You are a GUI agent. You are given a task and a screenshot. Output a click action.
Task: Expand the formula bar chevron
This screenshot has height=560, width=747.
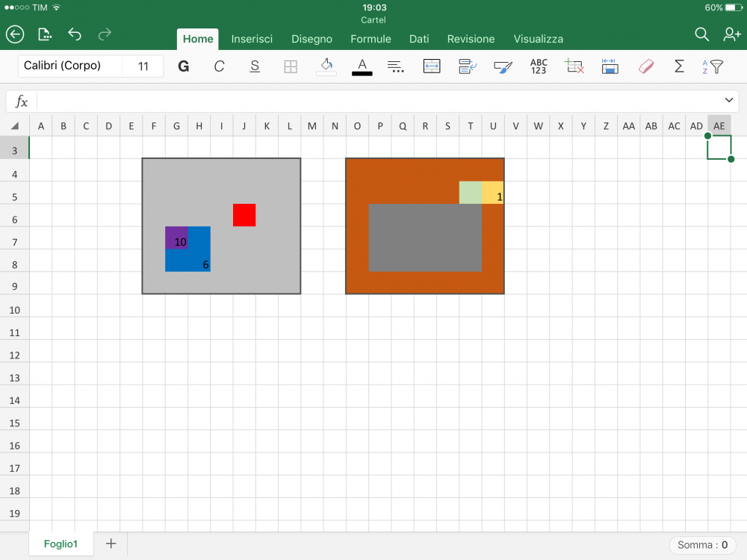click(729, 100)
